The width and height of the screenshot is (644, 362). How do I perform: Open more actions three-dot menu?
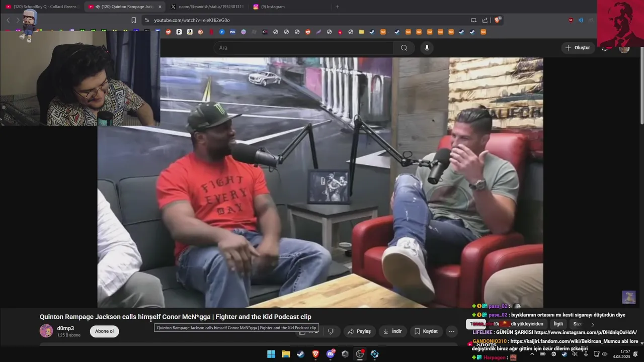pos(452,331)
